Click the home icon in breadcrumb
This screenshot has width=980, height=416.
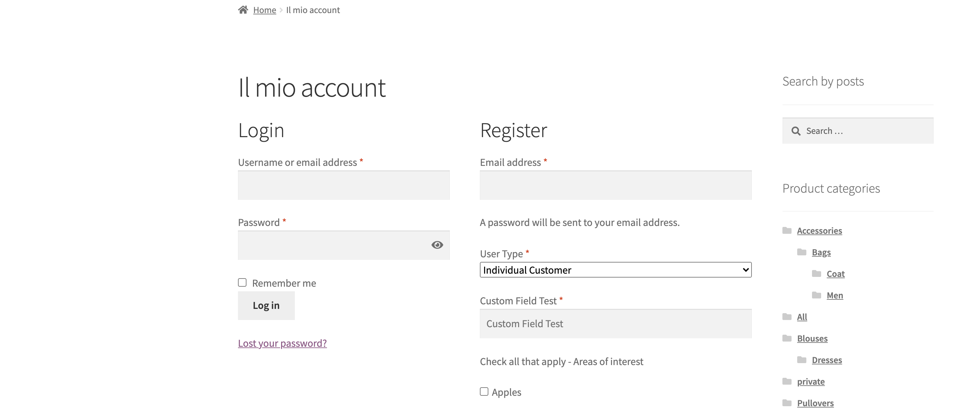pyautogui.click(x=243, y=10)
